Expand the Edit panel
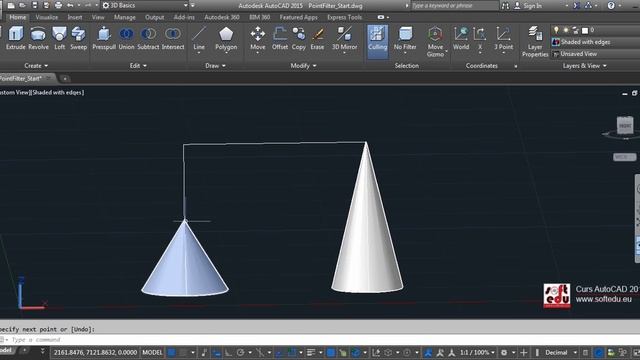Screen dimensions: 640x360 138,66
